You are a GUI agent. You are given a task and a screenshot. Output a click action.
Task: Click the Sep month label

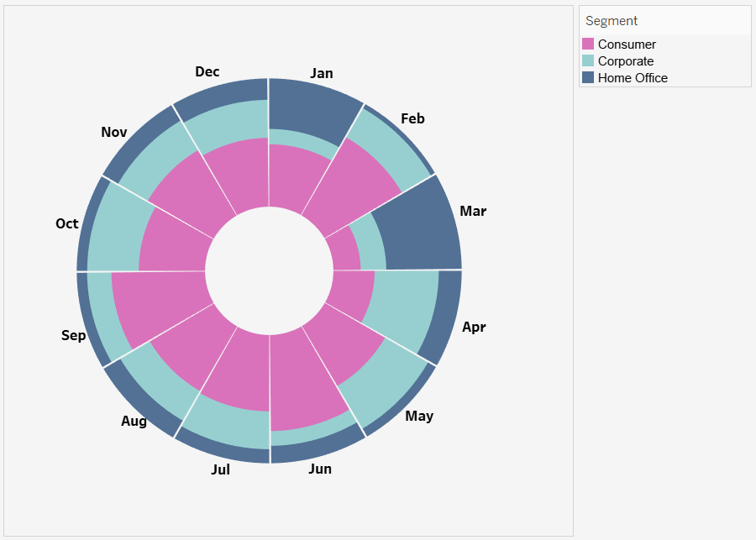tap(73, 335)
